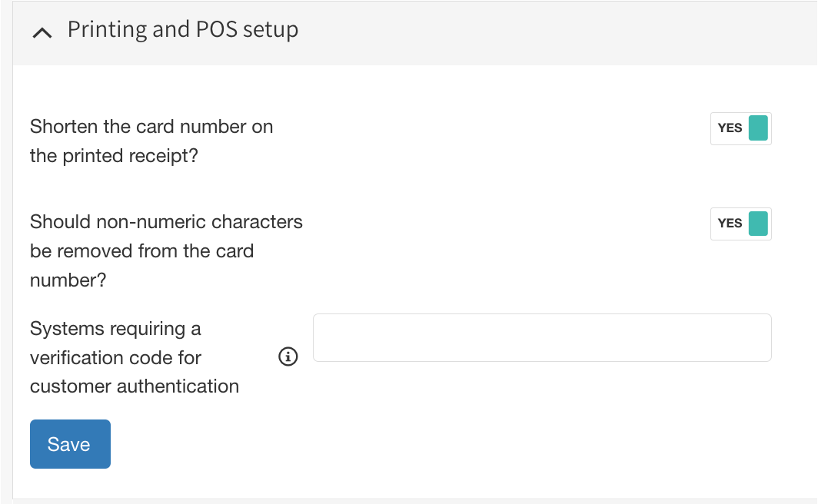
Task: Disable non-numeric character removal switch
Action: (x=740, y=224)
